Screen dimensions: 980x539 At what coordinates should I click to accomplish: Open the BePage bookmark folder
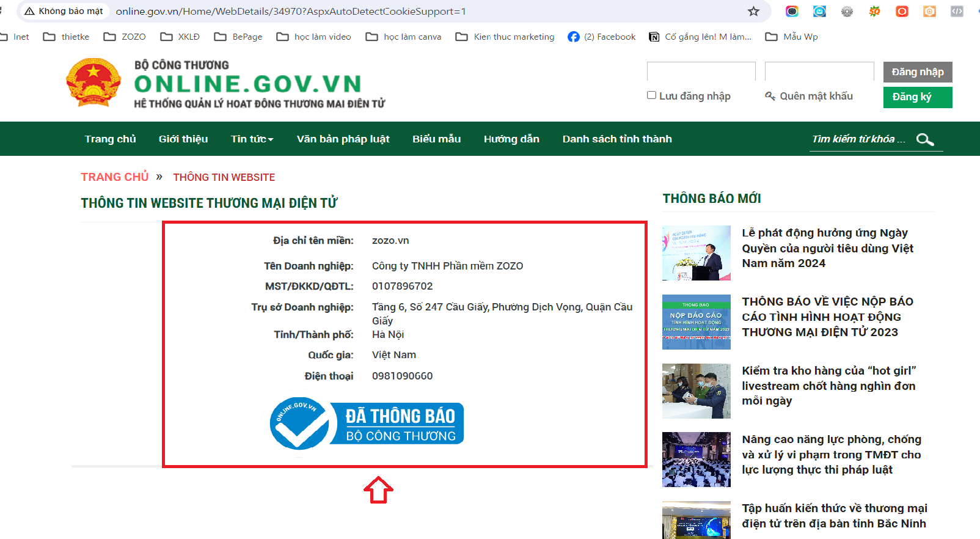tap(238, 37)
